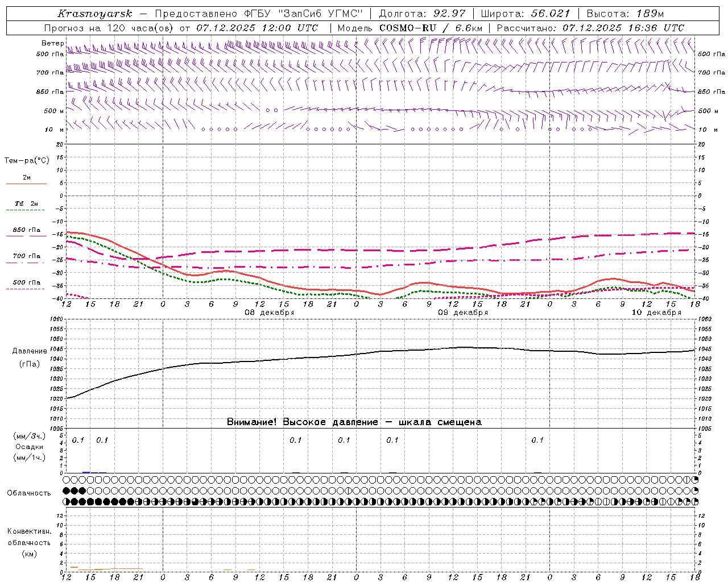The image size is (728, 582).
Task: Click "Предоставлено ФГБУ ЗапСиб УГМС" provider text
Action: (x=259, y=14)
